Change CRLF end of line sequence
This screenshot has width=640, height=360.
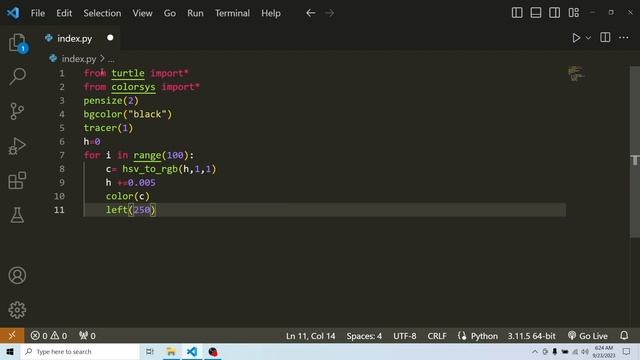click(437, 336)
